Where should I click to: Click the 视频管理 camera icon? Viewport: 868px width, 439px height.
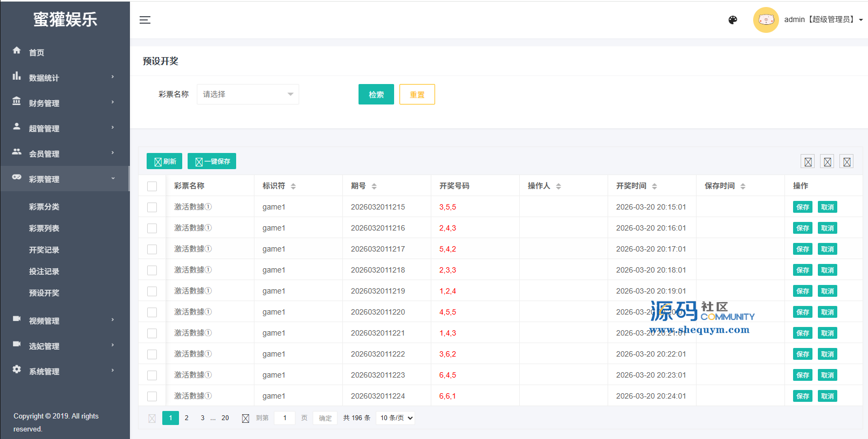pyautogui.click(x=17, y=319)
